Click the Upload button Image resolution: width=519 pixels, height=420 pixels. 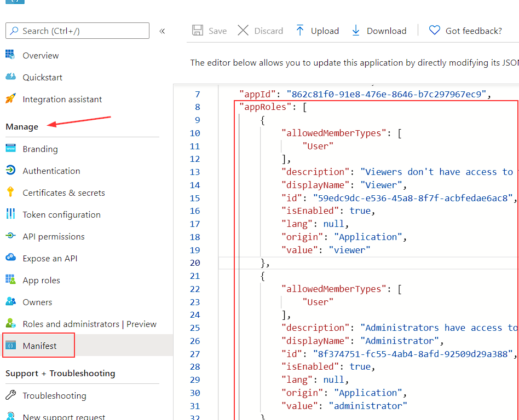click(317, 31)
